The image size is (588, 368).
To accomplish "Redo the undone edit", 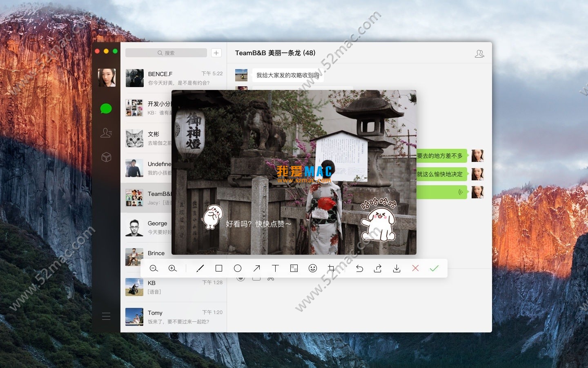I will (378, 268).
